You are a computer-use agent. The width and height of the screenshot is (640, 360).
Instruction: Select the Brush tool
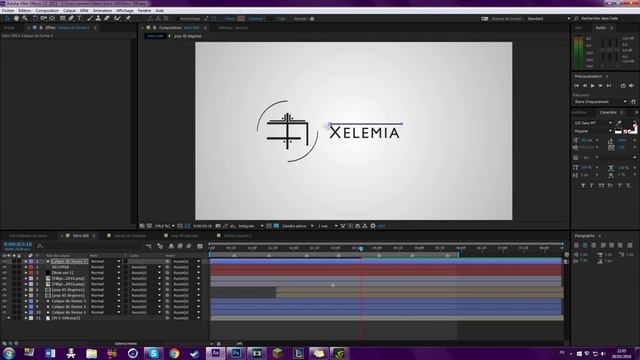[x=90, y=18]
